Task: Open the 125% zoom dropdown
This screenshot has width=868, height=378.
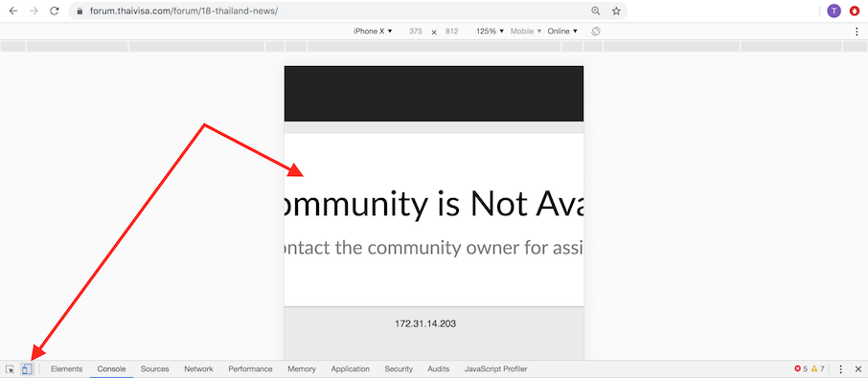Action: pyautogui.click(x=490, y=32)
